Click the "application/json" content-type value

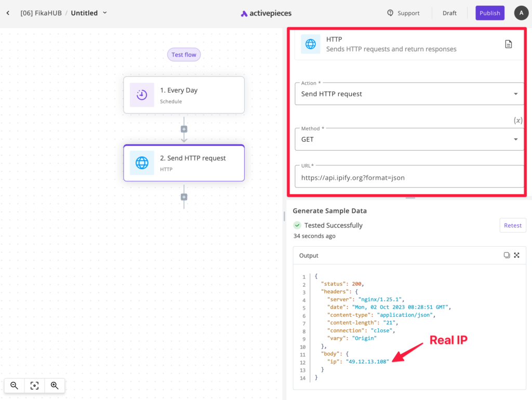(x=405, y=315)
